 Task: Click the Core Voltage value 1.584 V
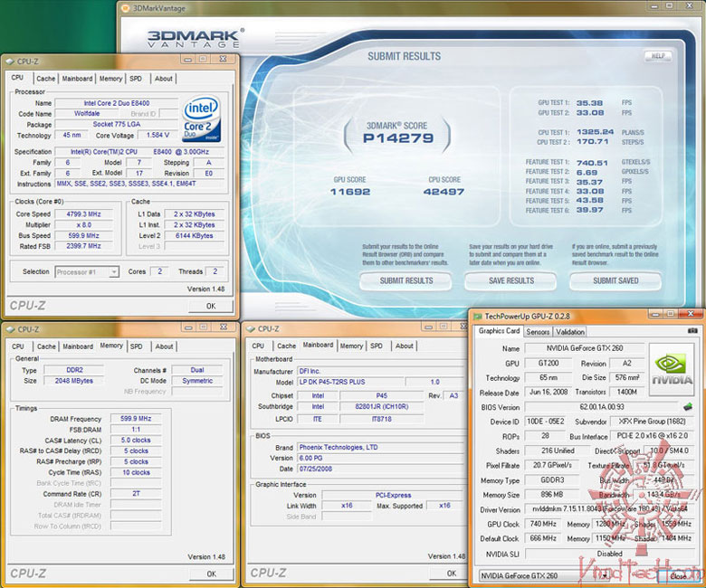pos(158,135)
